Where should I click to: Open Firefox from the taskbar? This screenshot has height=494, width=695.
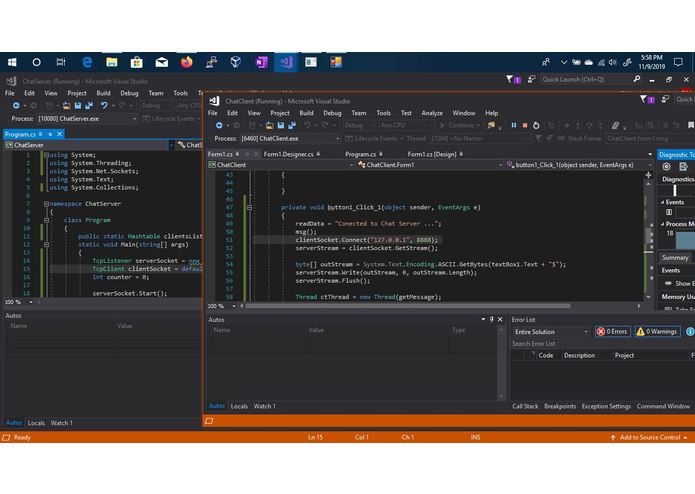pyautogui.click(x=187, y=62)
